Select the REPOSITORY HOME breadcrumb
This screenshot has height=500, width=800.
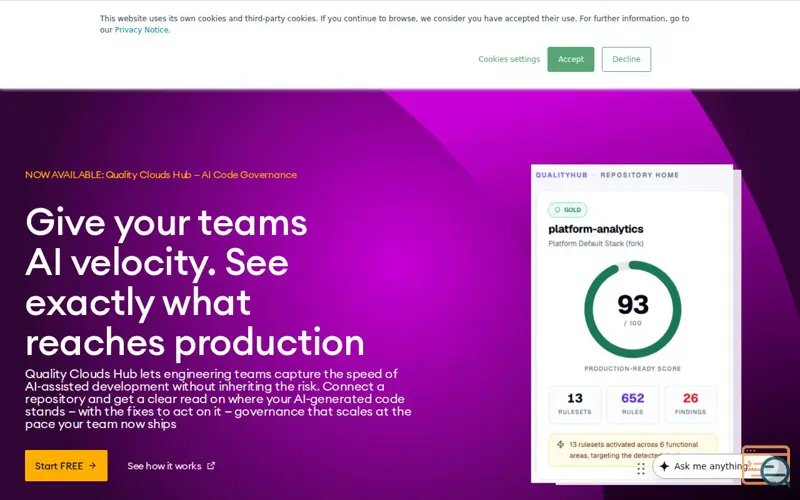point(639,175)
